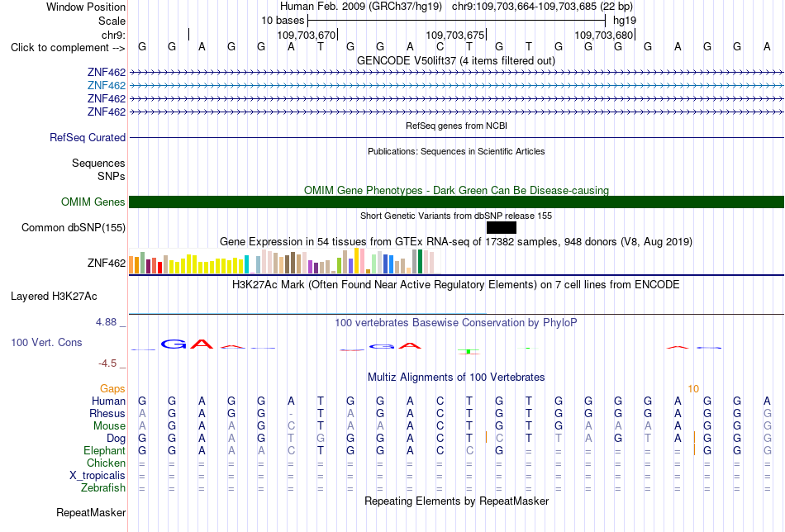Image resolution: width=785 pixels, height=532 pixels.
Task: Select the "Mouse" alignment row label
Action: pos(109,426)
